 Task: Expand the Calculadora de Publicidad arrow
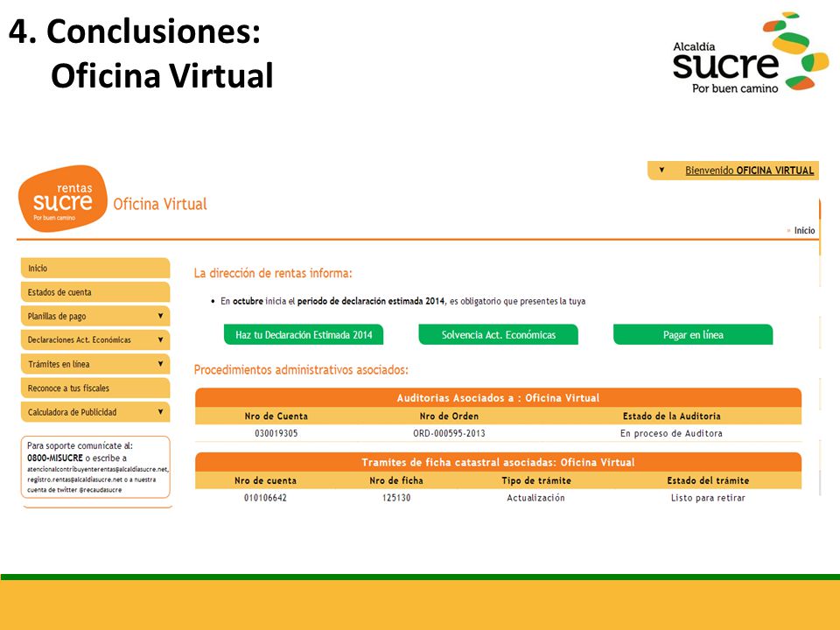(160, 412)
